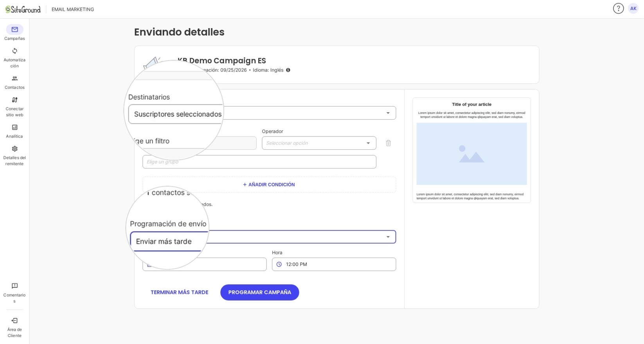Open the Operador Seleccionar opción dropdown

(x=319, y=143)
